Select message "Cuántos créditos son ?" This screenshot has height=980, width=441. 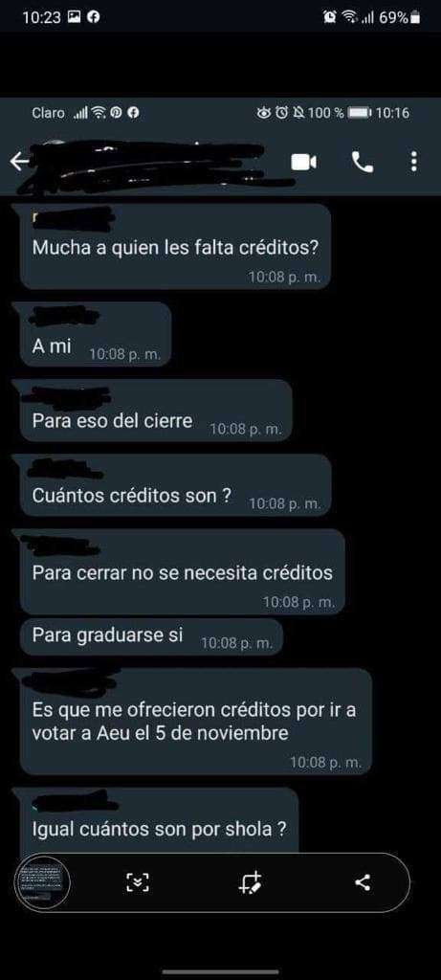(175, 485)
